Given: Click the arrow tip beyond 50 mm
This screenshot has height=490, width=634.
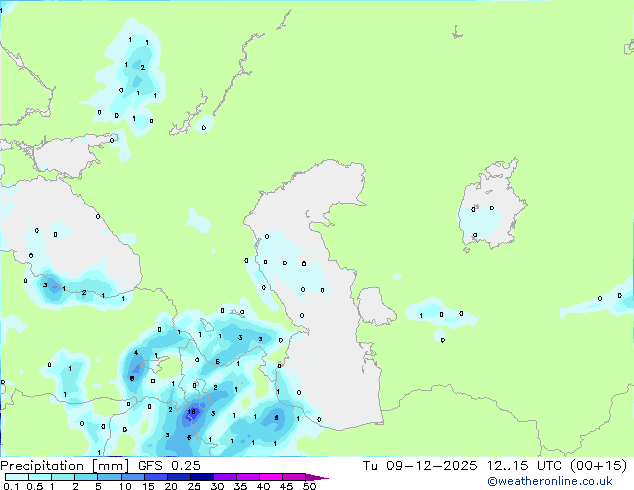Looking at the screenshot, I should click(317, 477).
